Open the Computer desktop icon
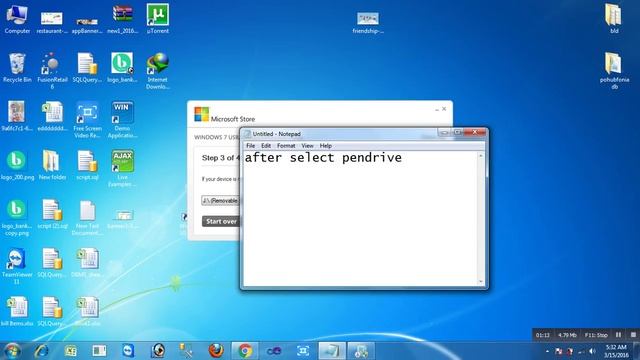The width and height of the screenshot is (640, 360). point(17,19)
